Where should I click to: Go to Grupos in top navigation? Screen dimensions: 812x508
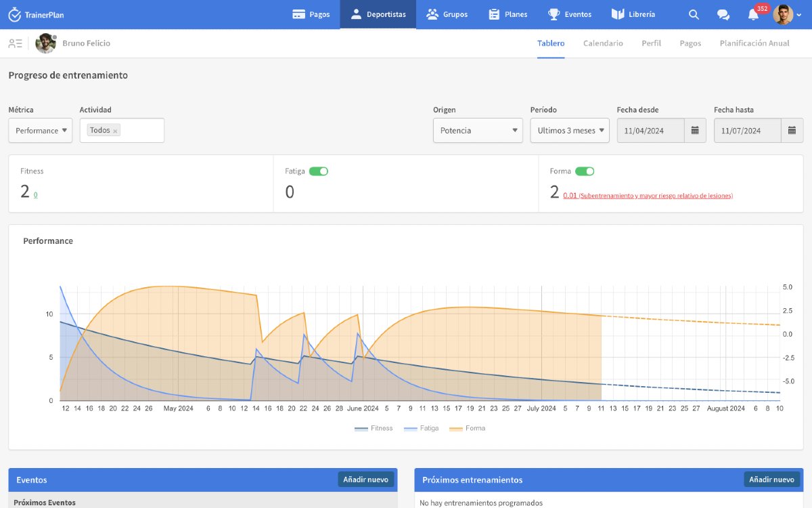point(447,14)
